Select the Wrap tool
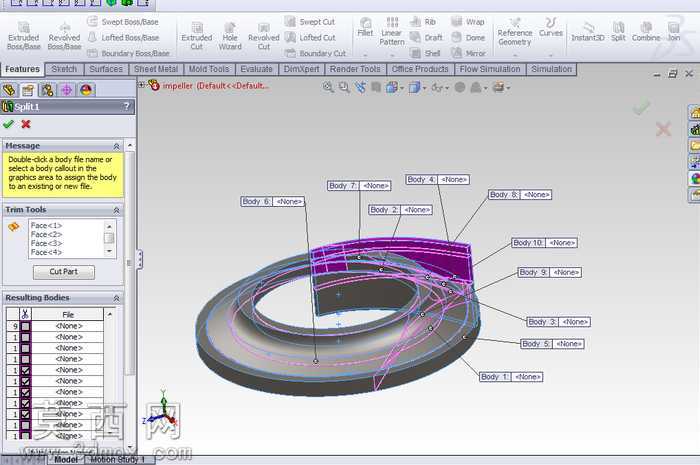This screenshot has height=465, width=700. click(468, 21)
